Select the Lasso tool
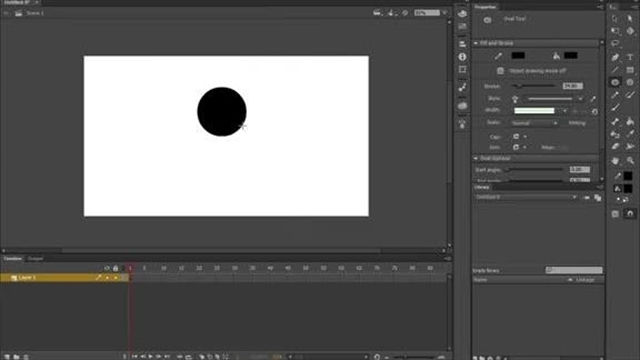This screenshot has height=360, width=640. [615, 44]
